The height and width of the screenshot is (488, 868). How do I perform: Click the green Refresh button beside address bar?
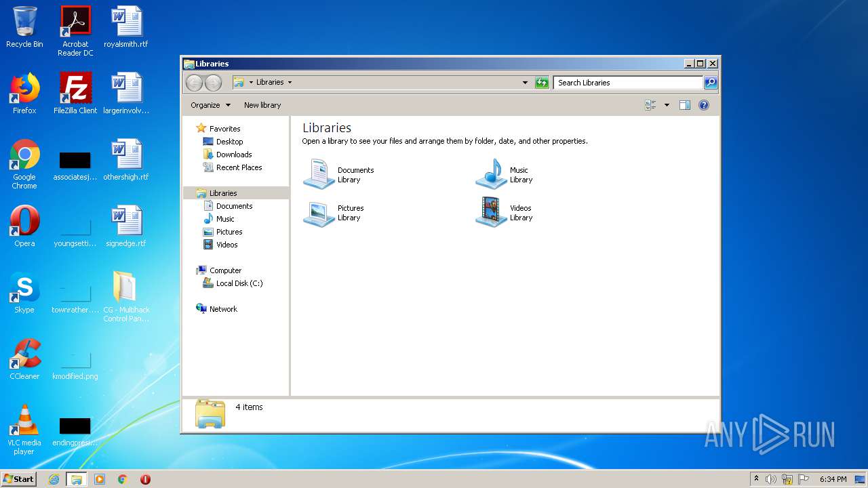coord(542,83)
